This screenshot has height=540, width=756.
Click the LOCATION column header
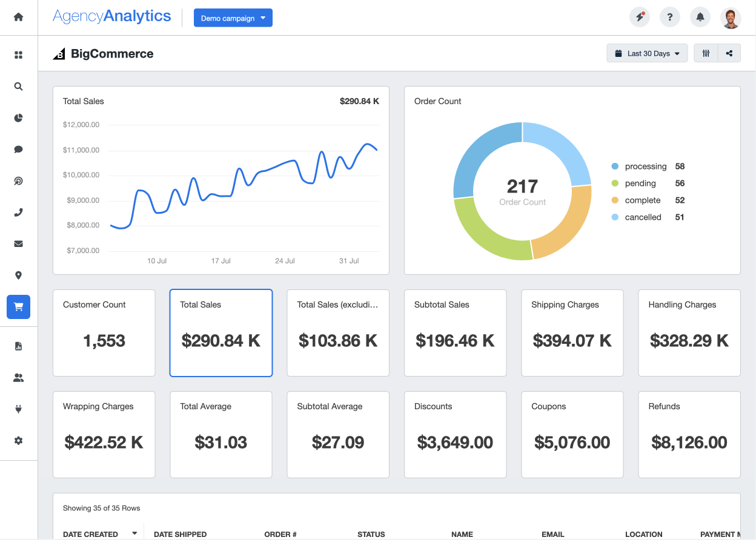pos(644,535)
